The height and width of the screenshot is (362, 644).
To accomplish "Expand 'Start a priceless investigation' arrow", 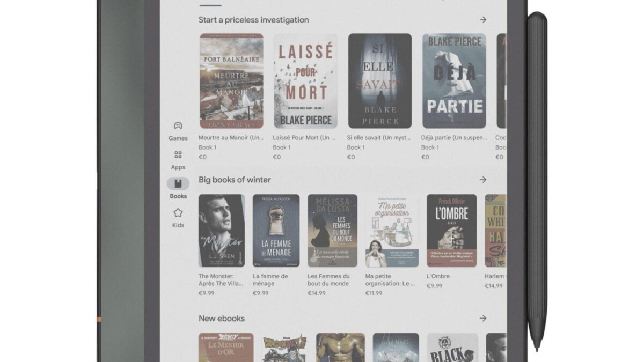I will click(483, 20).
